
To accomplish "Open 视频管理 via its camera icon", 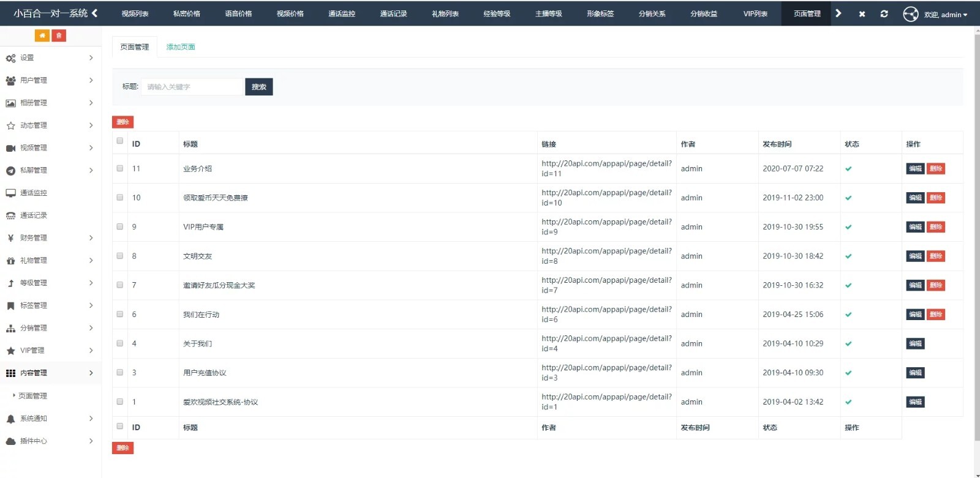I will (10, 148).
